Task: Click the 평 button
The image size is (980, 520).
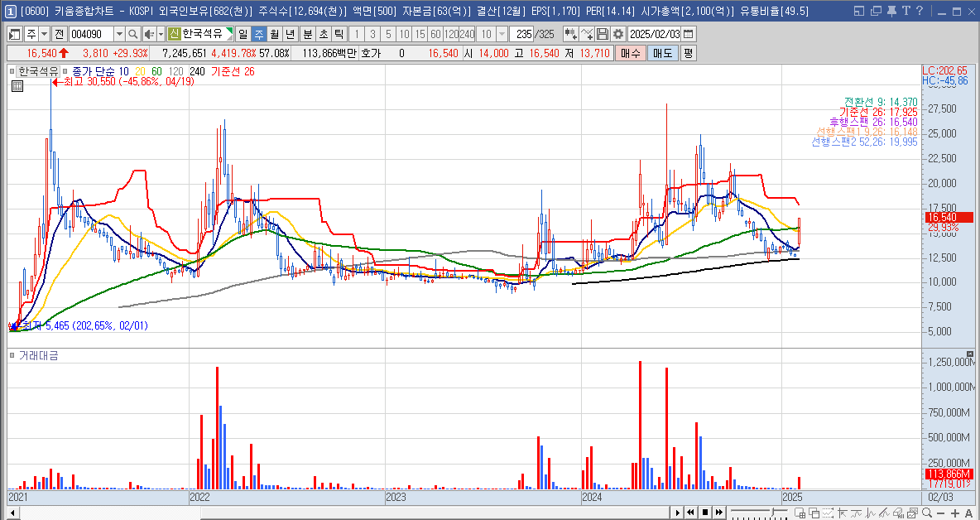Action: click(688, 53)
